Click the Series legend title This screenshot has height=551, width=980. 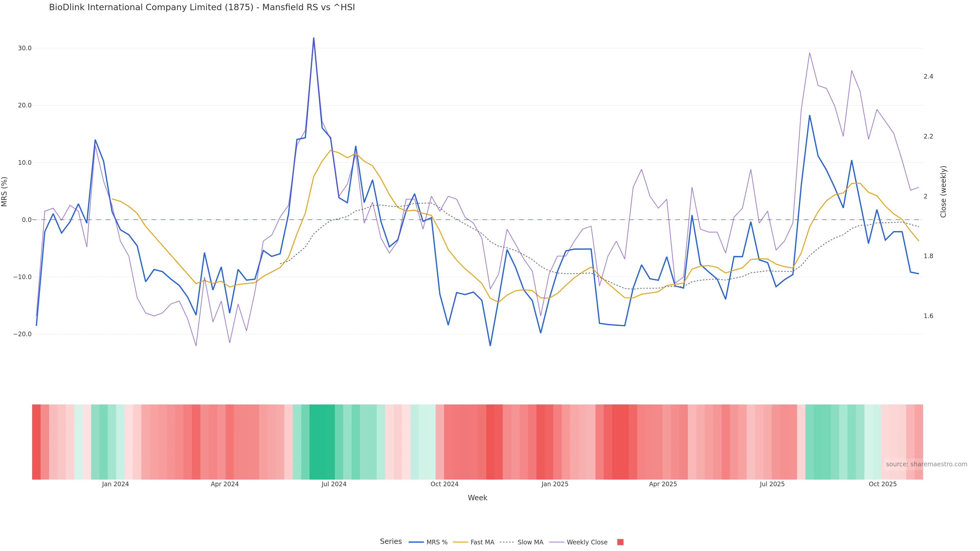391,541
